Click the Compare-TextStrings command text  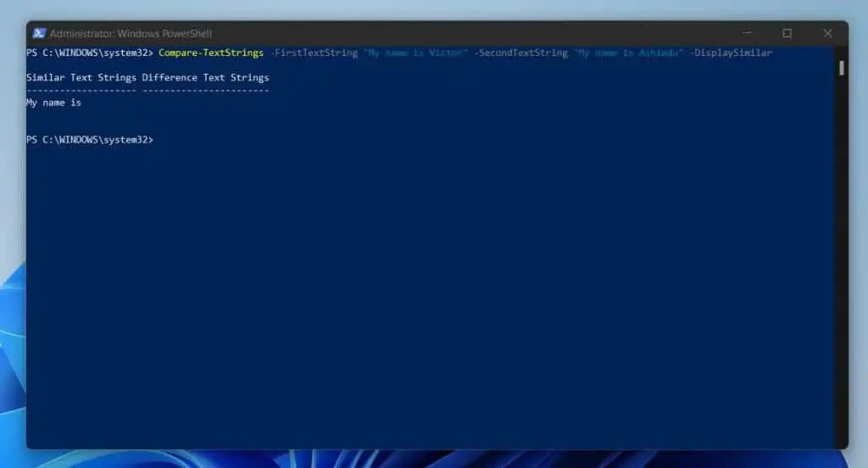pos(211,53)
